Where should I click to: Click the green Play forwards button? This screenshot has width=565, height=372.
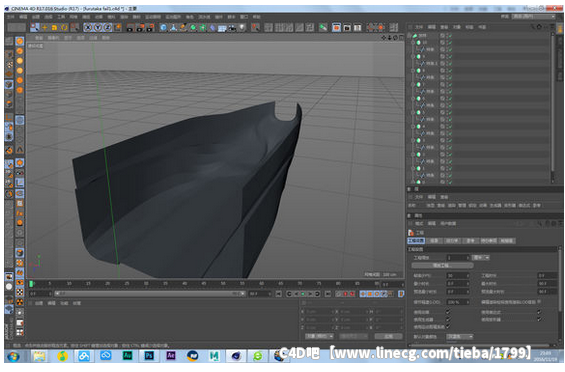point(303,294)
